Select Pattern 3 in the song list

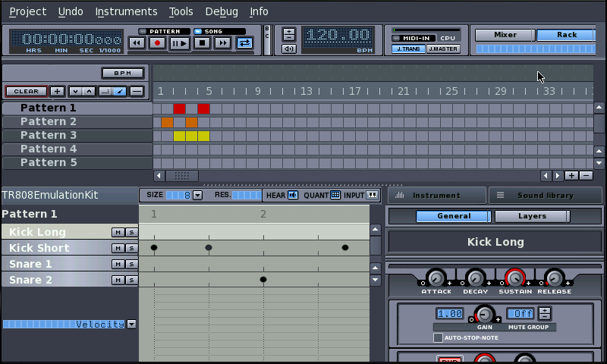tap(49, 135)
